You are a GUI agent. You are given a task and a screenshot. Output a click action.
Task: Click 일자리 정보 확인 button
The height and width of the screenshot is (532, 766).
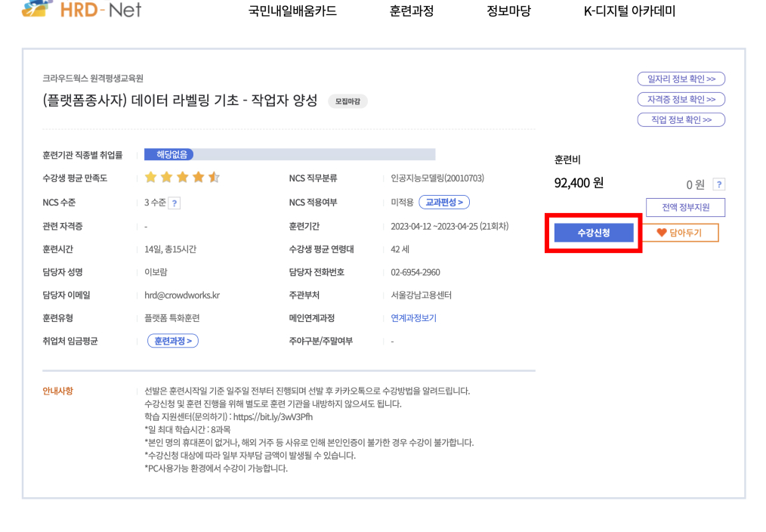[x=680, y=79]
